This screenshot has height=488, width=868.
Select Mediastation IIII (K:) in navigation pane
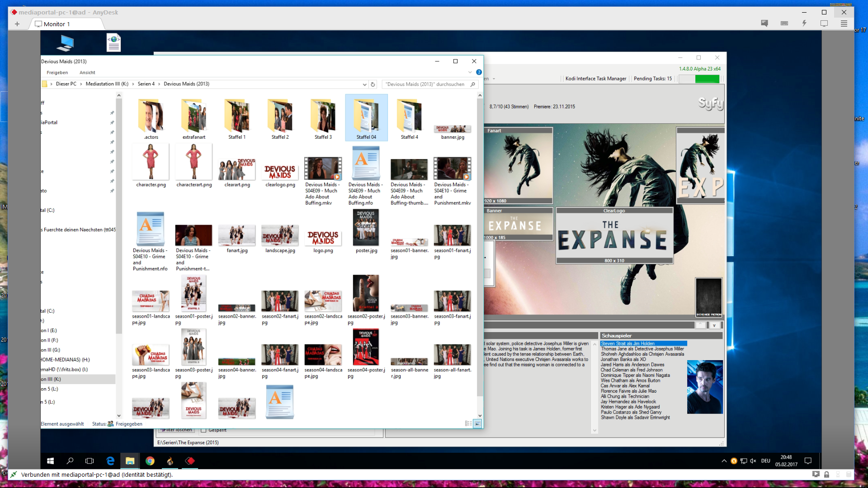78,379
